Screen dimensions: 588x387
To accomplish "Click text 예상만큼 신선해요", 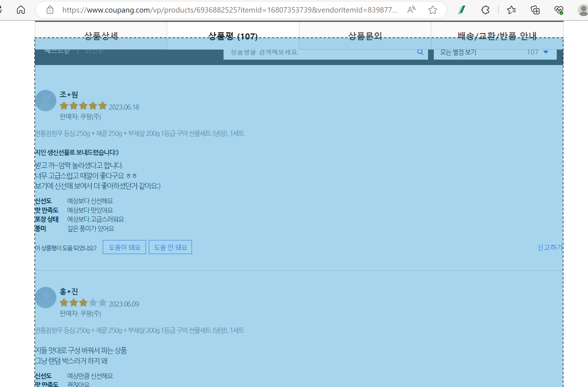I will coord(90,376).
